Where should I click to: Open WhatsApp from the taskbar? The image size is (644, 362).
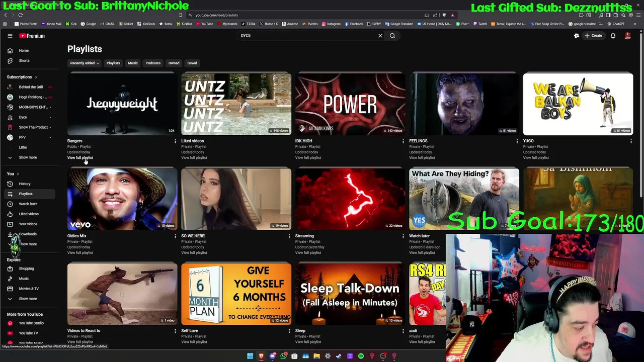click(x=283, y=356)
